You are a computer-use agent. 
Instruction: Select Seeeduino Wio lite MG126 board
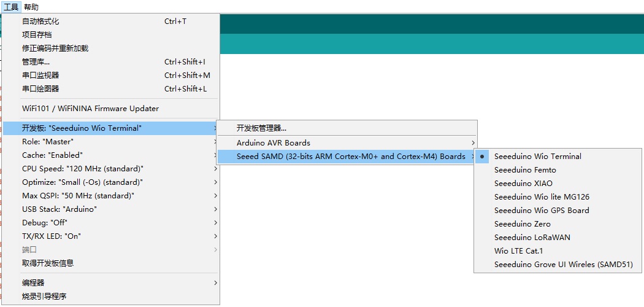click(x=558, y=197)
